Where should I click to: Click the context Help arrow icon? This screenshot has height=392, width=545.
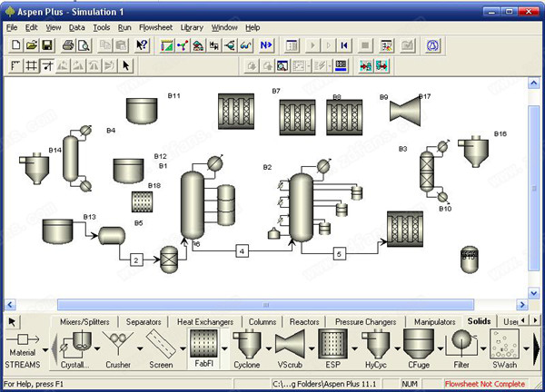[x=142, y=45]
